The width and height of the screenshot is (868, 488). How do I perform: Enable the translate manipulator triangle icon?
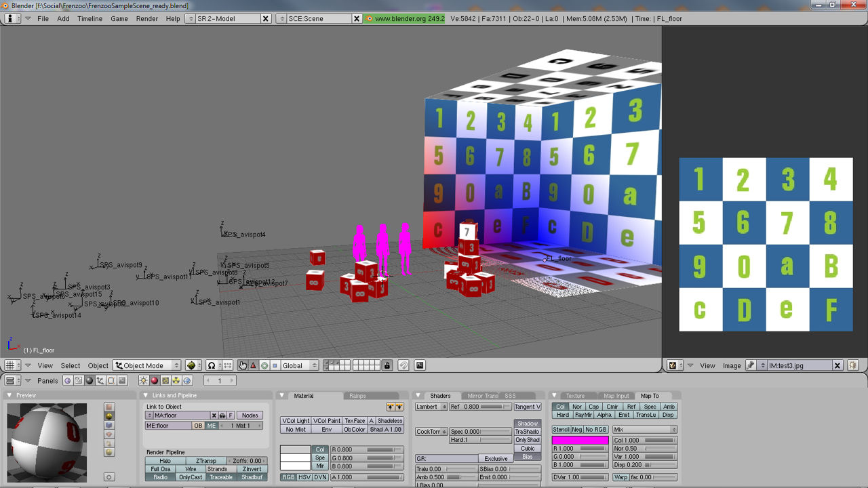[x=253, y=365]
